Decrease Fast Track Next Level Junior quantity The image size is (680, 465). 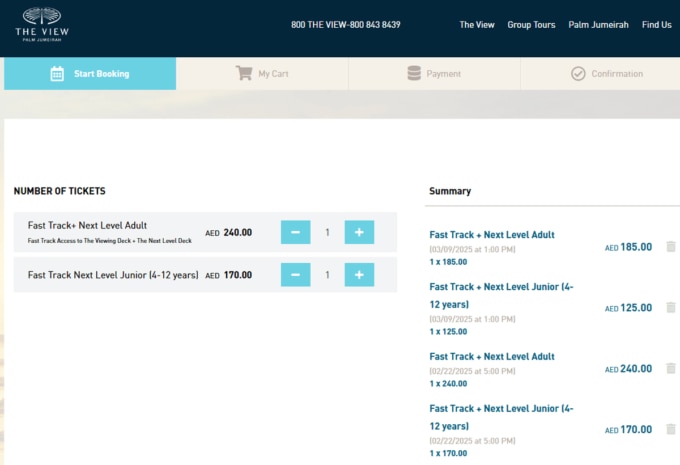coord(295,275)
